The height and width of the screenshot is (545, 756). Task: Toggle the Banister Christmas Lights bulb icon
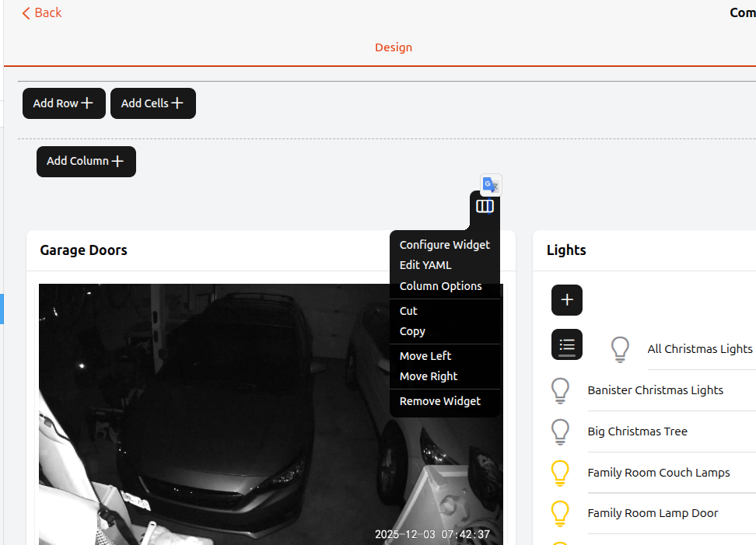click(x=560, y=390)
